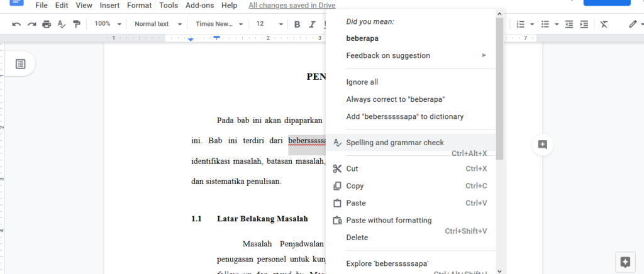This screenshot has width=644, height=274.
Task: Select Paste from context menu
Action: pos(411,203)
